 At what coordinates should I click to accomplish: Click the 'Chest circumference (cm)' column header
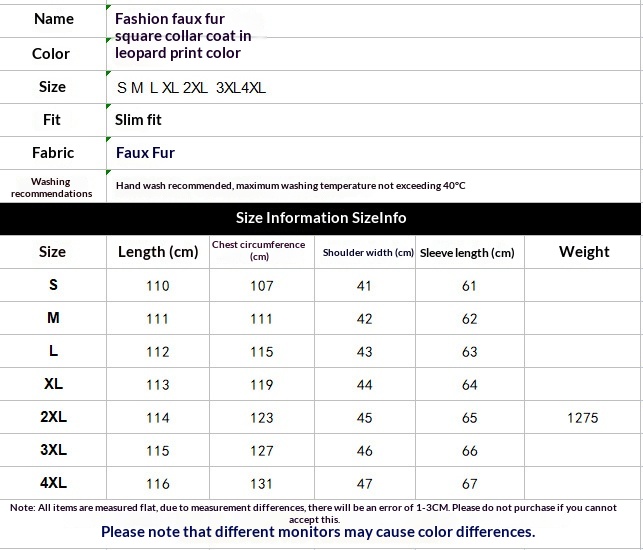[x=259, y=251]
